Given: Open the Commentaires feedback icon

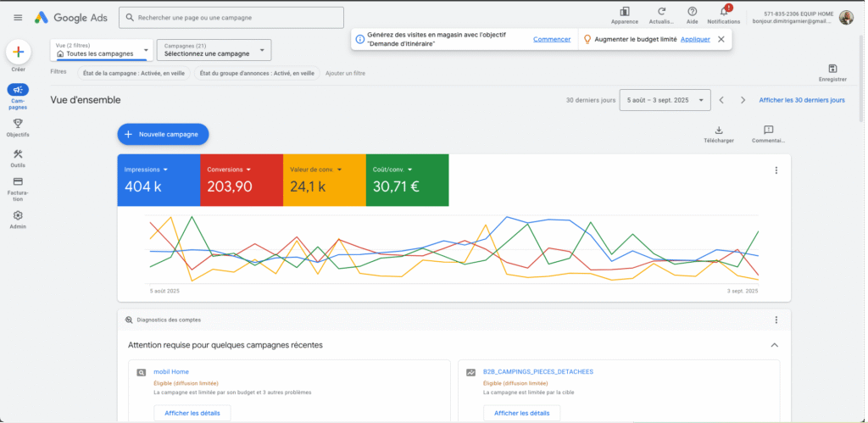Looking at the screenshot, I should (768, 131).
